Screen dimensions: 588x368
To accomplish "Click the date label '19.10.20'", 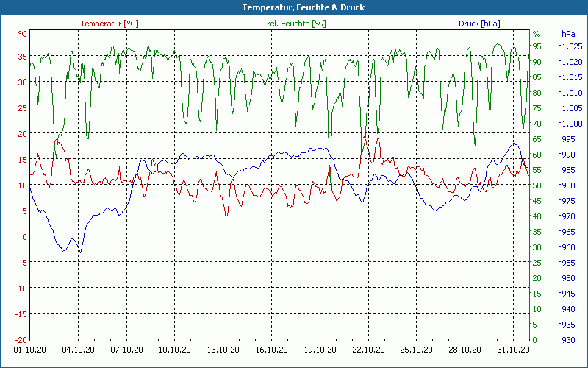I will click(320, 350).
